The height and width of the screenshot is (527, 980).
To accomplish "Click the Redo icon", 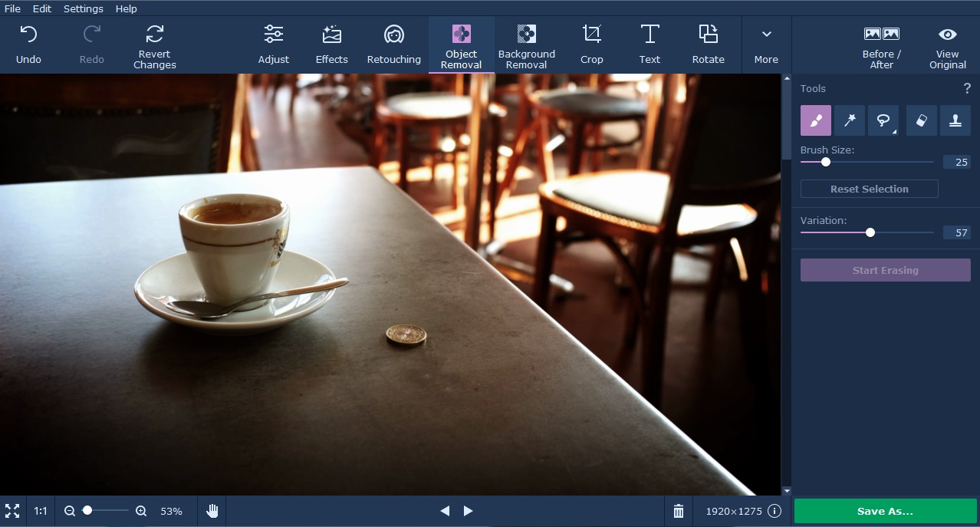I will coord(92,35).
